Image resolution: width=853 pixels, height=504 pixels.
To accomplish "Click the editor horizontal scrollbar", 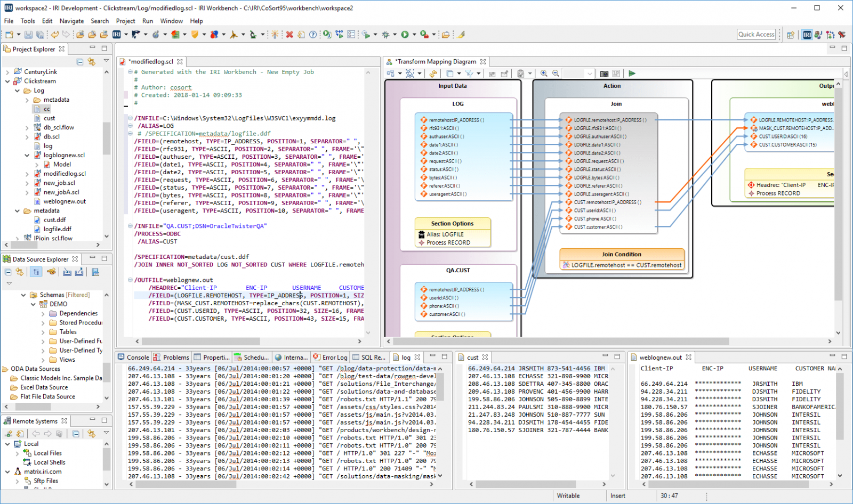I will tap(200, 342).
